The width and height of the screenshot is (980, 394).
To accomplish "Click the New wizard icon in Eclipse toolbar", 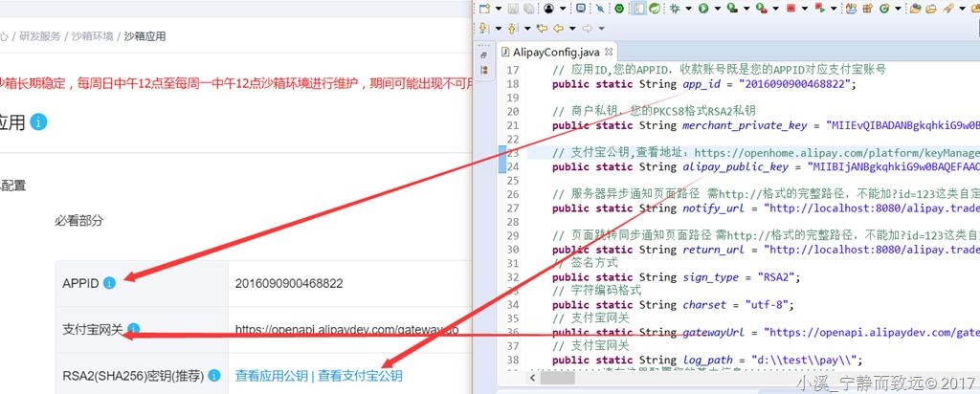I will (484, 8).
